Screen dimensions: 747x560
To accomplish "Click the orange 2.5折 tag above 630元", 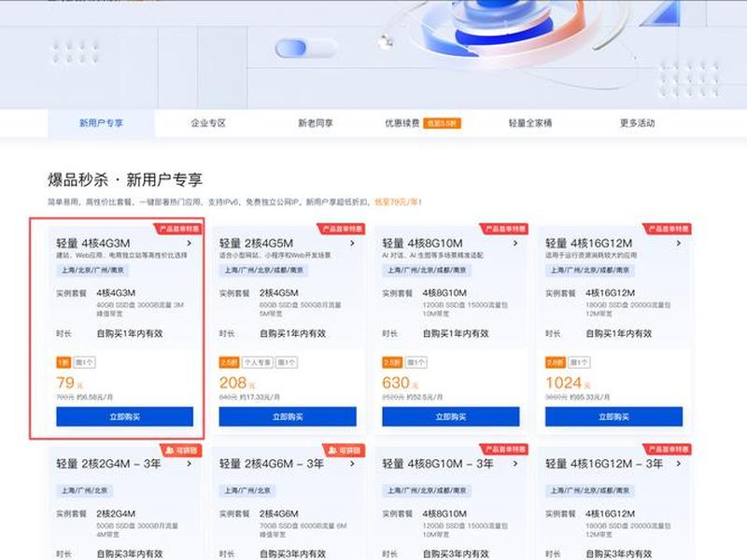I will pos(392,363).
